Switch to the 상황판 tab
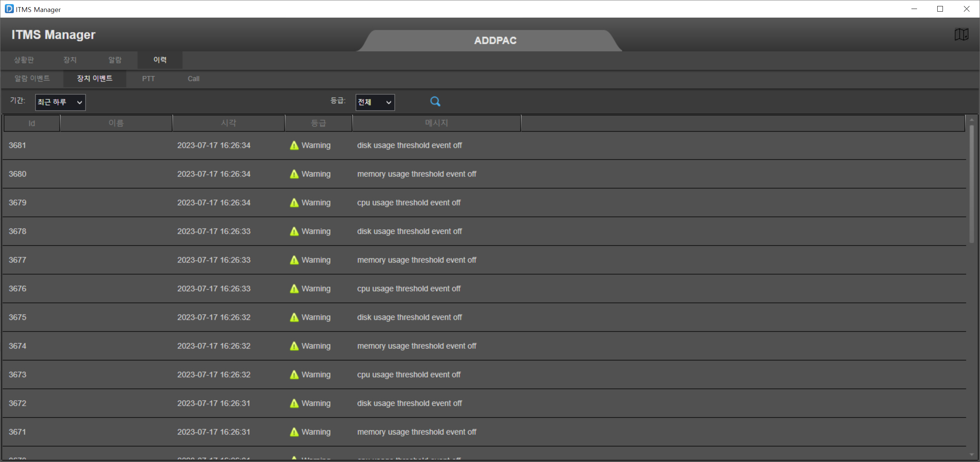The width and height of the screenshot is (980, 462). (24, 60)
